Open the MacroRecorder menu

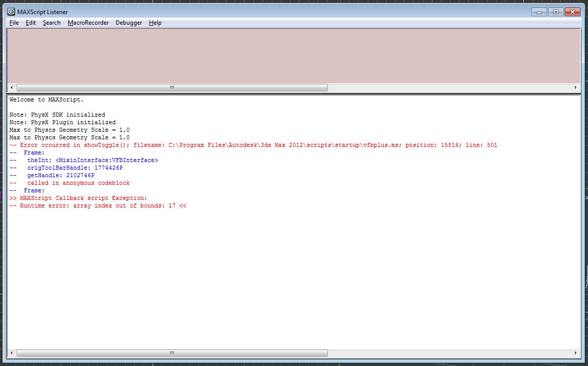click(x=88, y=23)
